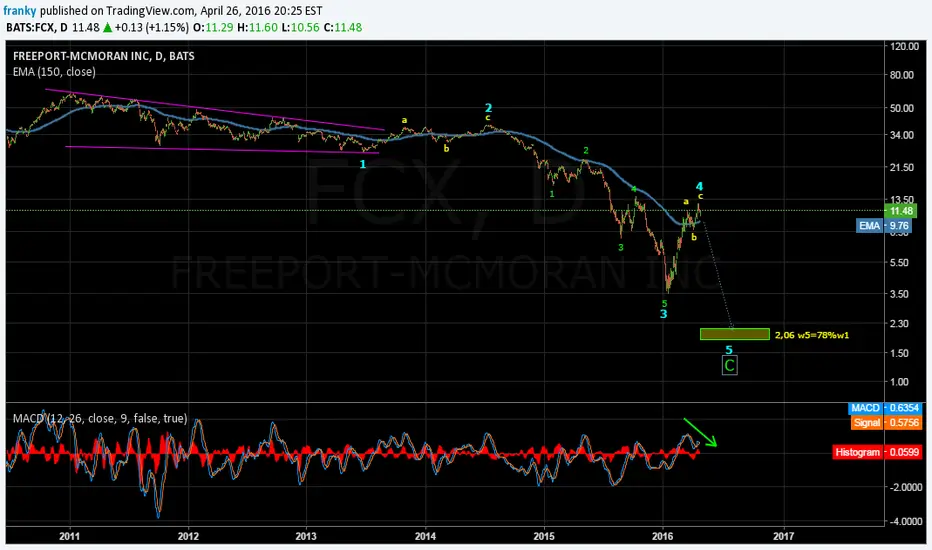The height and width of the screenshot is (550, 932).
Task: Click the 2016 label on time axis
Action: (663, 536)
